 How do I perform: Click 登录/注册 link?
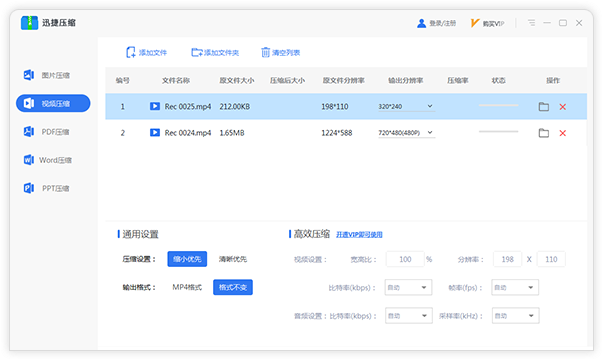(443, 23)
